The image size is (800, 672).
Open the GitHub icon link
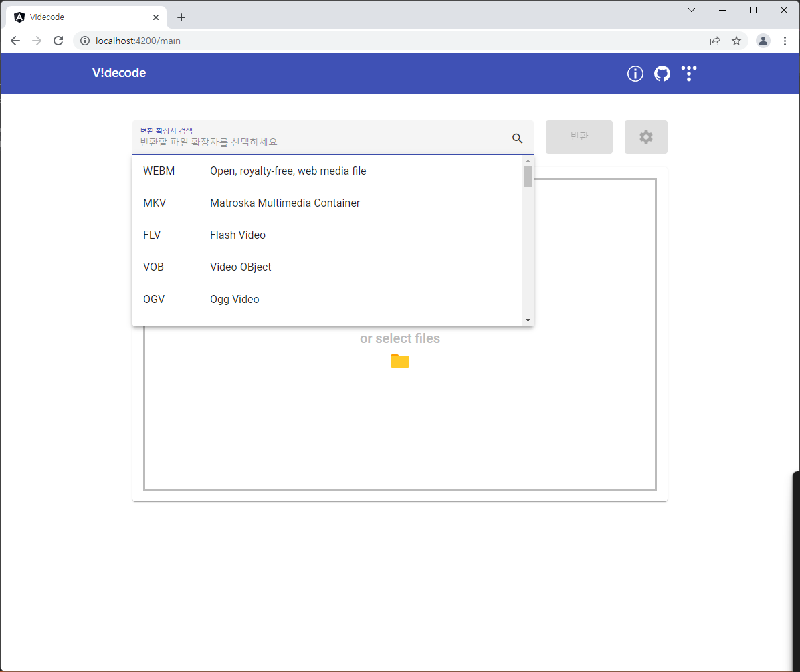[662, 74]
